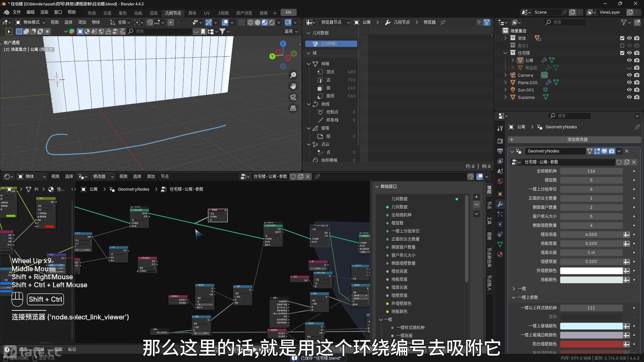Click 外墙壁颜色 white color swatch
644x362 pixels.
[x=591, y=271]
